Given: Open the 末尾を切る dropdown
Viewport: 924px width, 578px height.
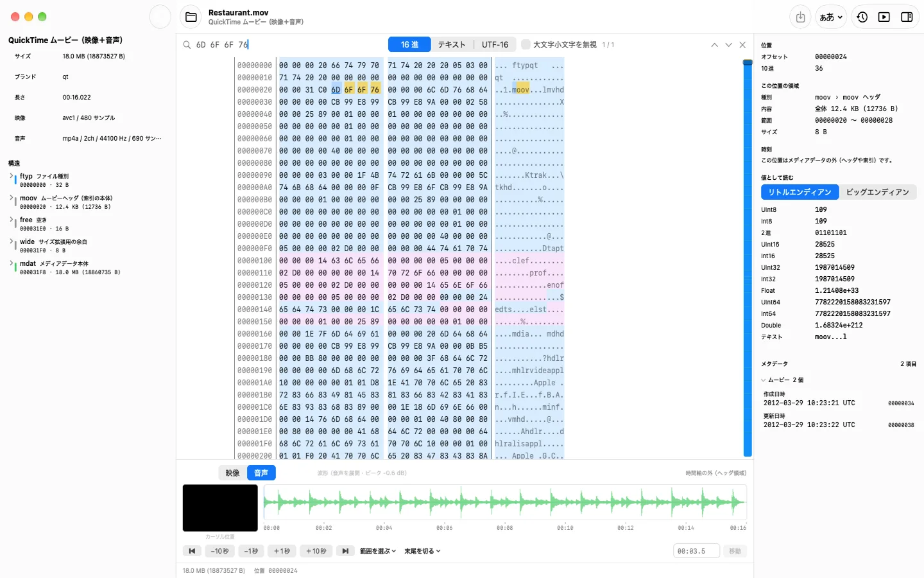Looking at the screenshot, I should (x=422, y=551).
